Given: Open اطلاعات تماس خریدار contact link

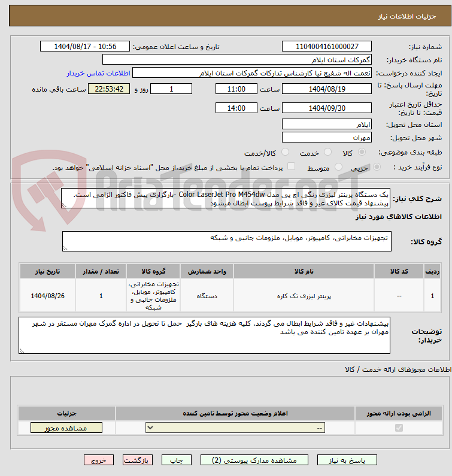Looking at the screenshot, I should click(x=98, y=73).
